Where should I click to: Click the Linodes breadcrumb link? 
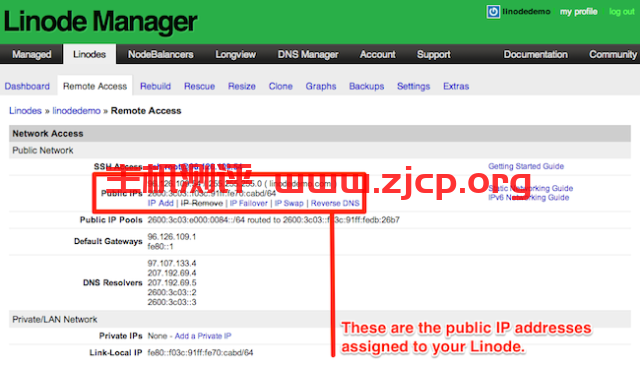click(x=25, y=111)
